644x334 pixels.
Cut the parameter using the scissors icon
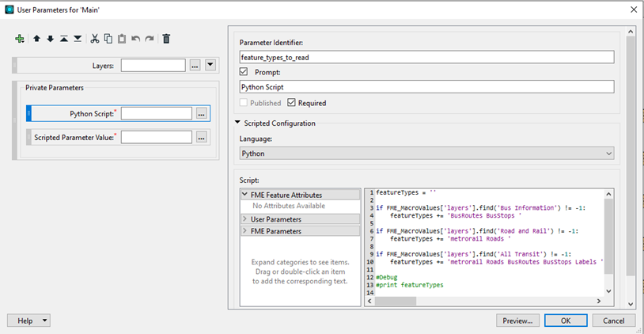click(x=95, y=38)
